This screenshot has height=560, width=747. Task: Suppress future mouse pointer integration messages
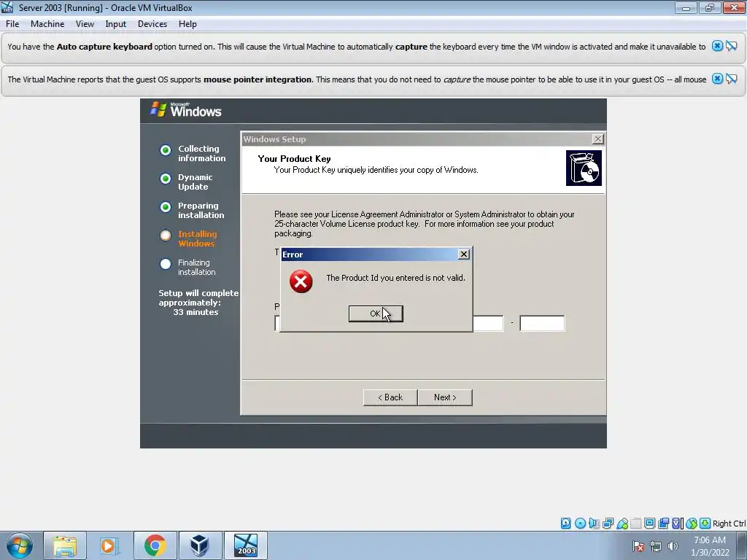(x=732, y=79)
